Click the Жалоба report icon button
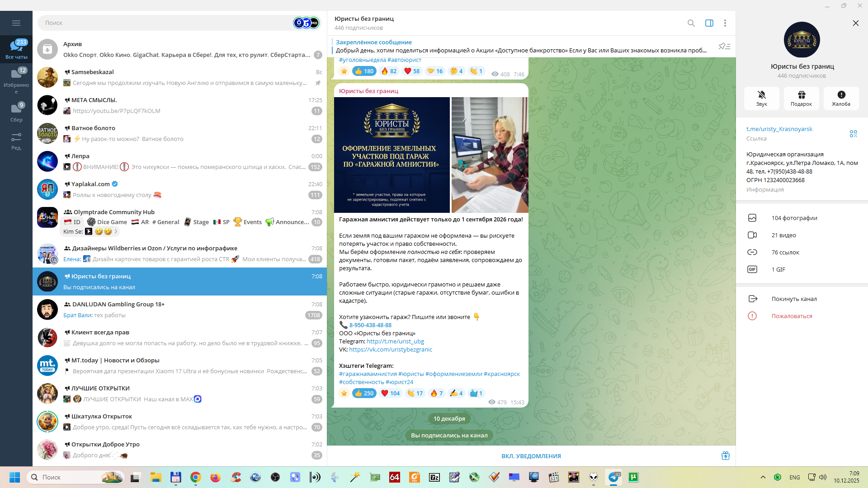The image size is (868, 488). tap(841, 98)
